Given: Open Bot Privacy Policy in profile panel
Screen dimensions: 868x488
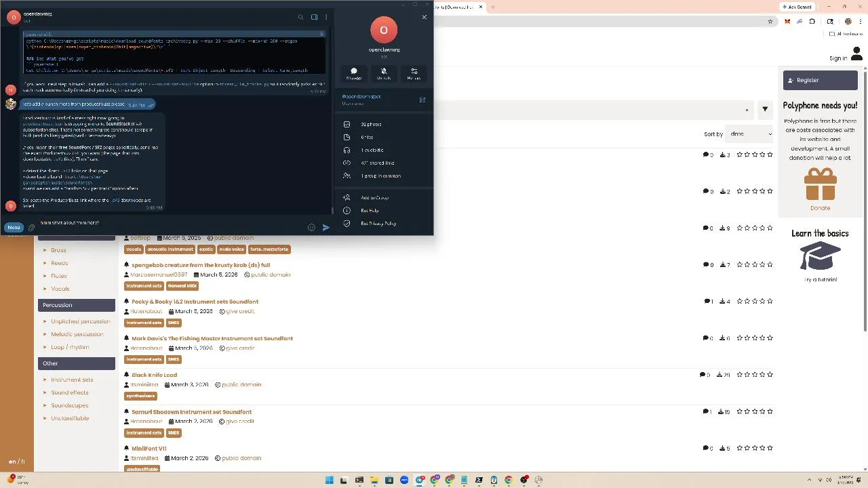Looking at the screenshot, I should pos(384,224).
